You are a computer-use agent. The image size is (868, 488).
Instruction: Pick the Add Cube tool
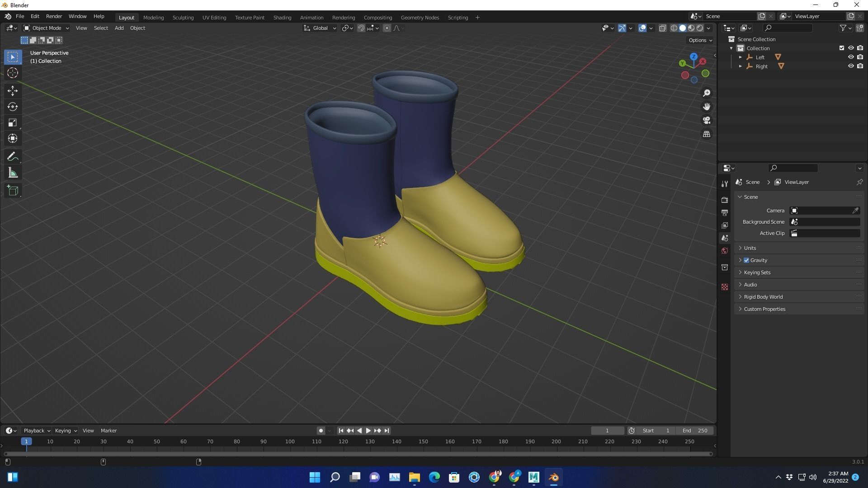click(13, 191)
